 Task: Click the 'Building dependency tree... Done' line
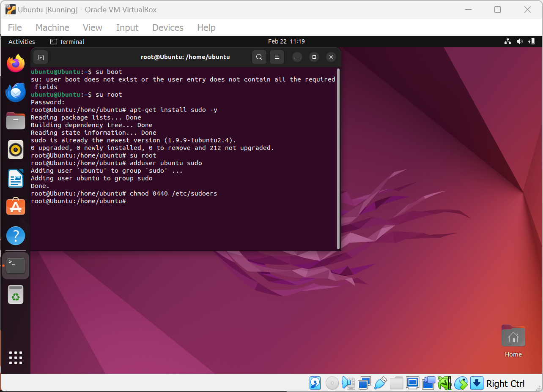(x=92, y=125)
